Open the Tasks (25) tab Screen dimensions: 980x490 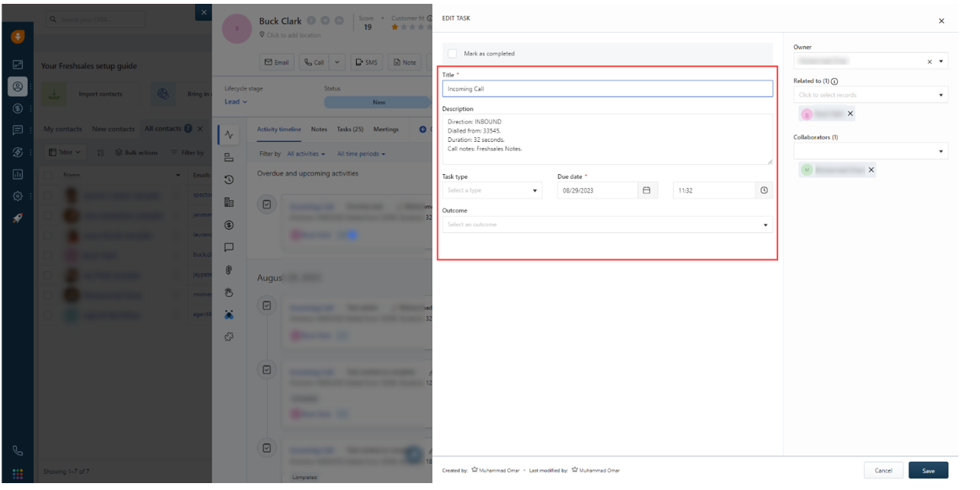[350, 130]
